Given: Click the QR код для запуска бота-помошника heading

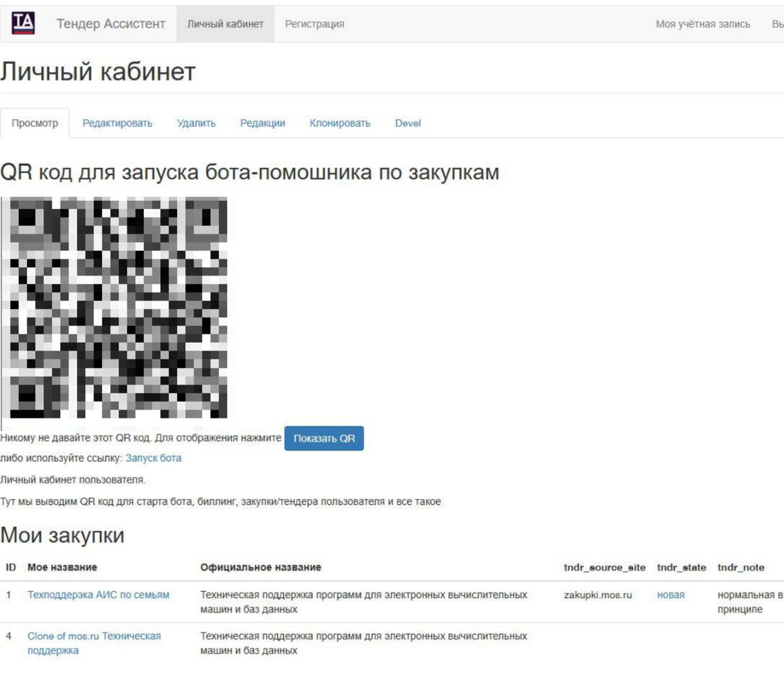Looking at the screenshot, I should pos(250,172).
